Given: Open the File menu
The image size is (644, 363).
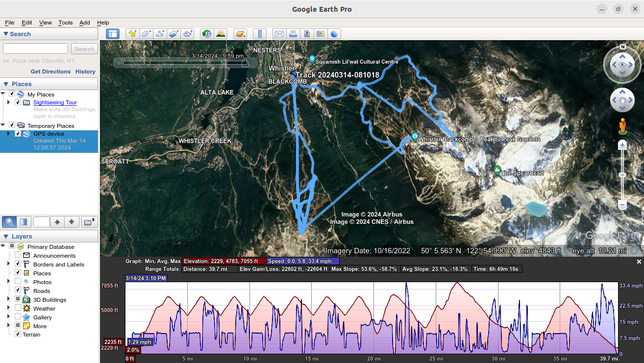Looking at the screenshot, I should tap(9, 23).
